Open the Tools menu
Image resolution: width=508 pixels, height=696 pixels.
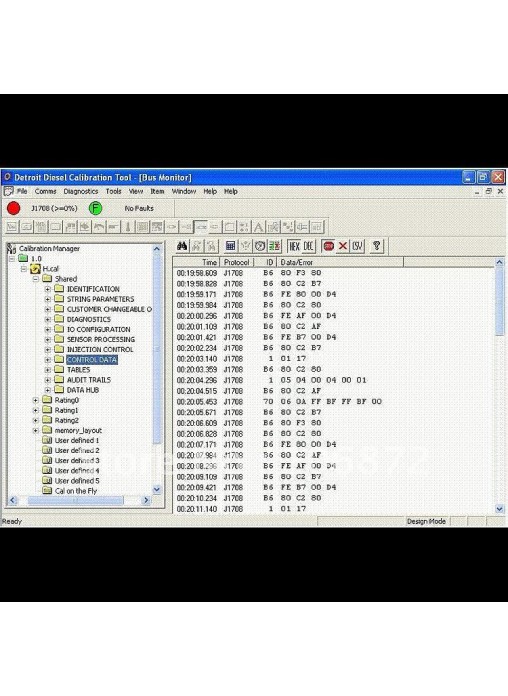click(113, 191)
